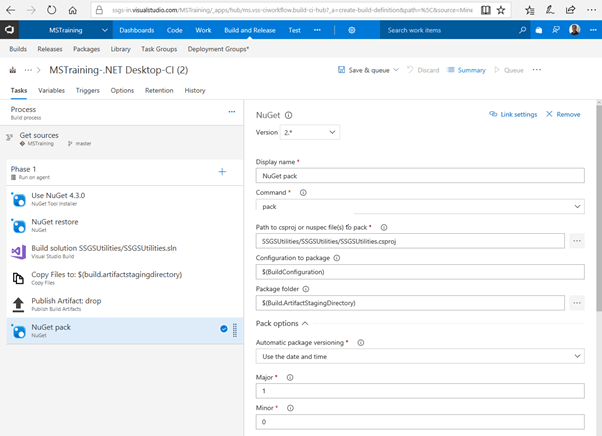Click the web notes pen icon
The image size is (602, 436).
(550, 10)
